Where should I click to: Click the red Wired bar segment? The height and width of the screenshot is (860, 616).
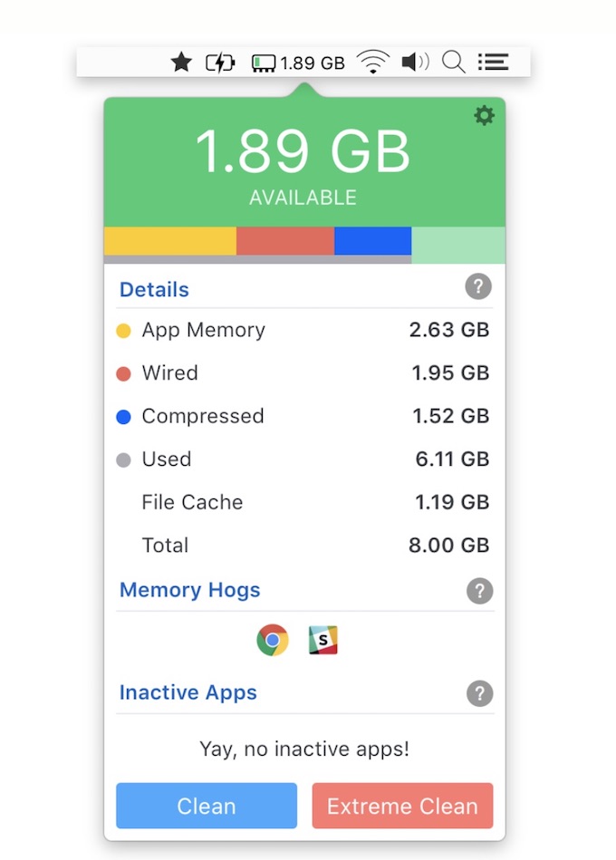click(x=285, y=241)
